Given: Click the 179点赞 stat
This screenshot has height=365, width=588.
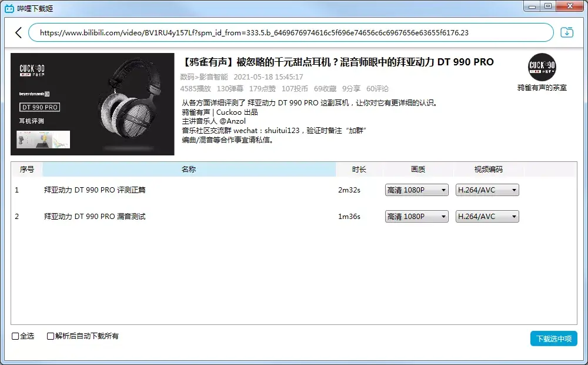Looking at the screenshot, I should (262, 89).
